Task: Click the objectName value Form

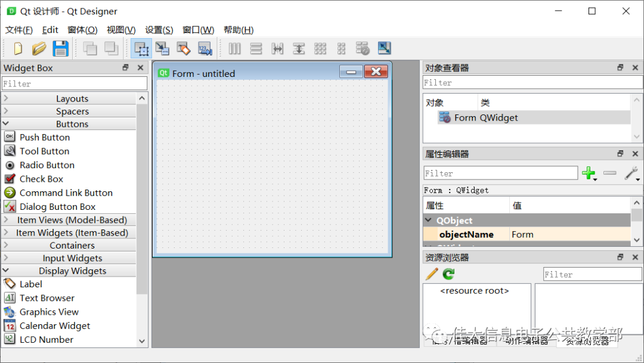Action: pyautogui.click(x=569, y=234)
